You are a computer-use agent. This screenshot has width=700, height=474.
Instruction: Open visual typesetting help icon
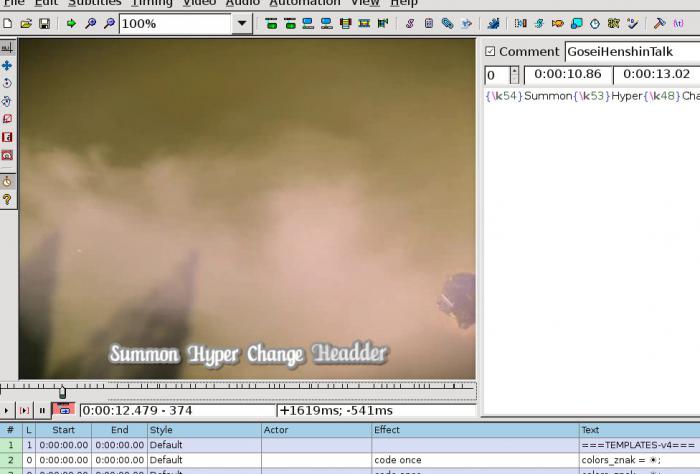pyautogui.click(x=7, y=200)
